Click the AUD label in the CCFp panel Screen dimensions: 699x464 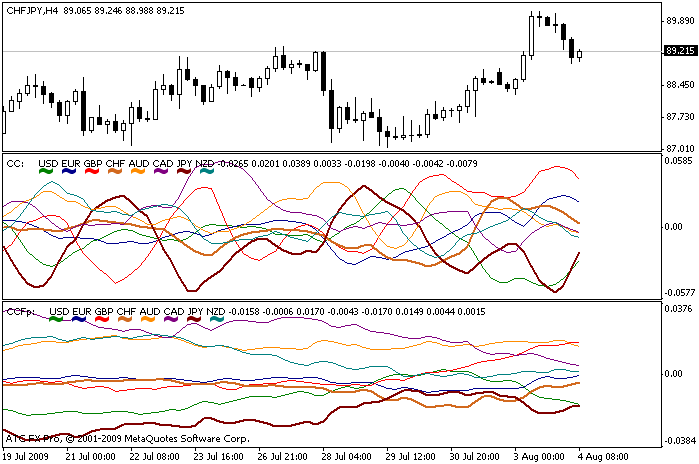(x=150, y=312)
